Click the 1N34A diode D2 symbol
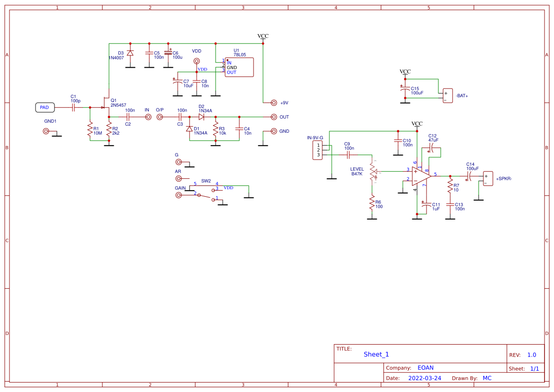 [x=201, y=117]
